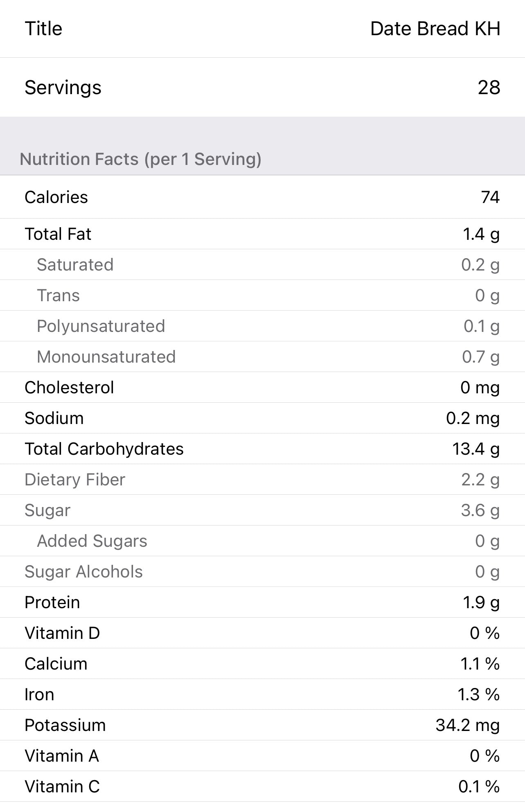Edit the Added Sugars amount
The height and width of the screenshot is (812, 525).
487,541
